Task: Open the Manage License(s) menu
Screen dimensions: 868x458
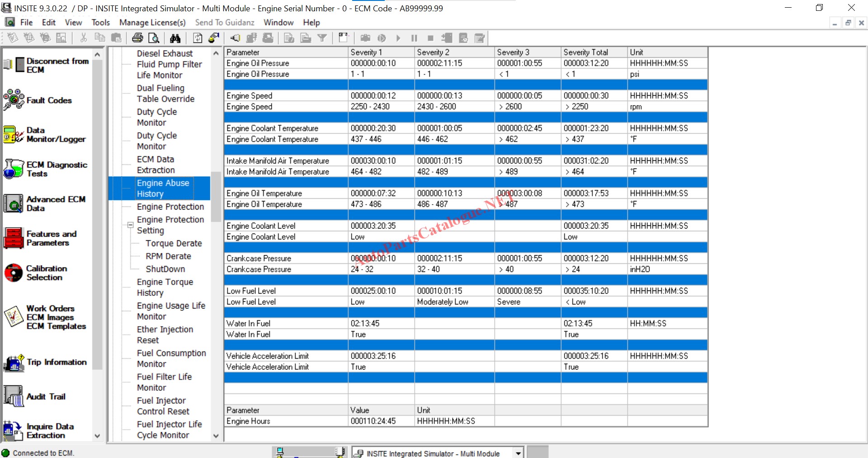Action: pos(152,23)
